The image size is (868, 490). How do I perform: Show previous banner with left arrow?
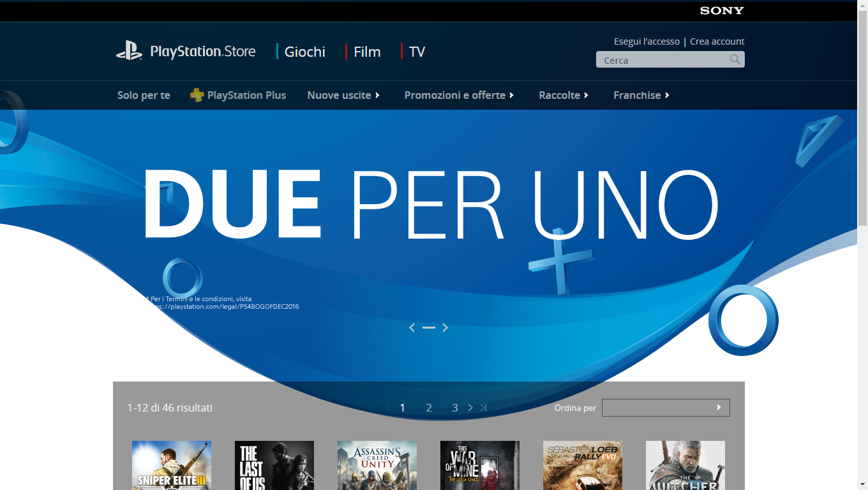[x=412, y=327]
